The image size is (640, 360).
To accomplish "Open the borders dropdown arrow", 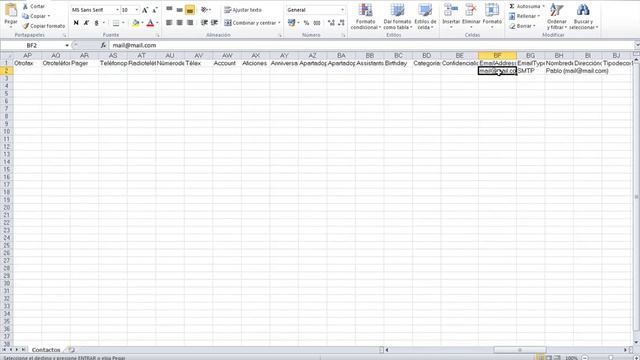I will pyautogui.click(x=123, y=23).
